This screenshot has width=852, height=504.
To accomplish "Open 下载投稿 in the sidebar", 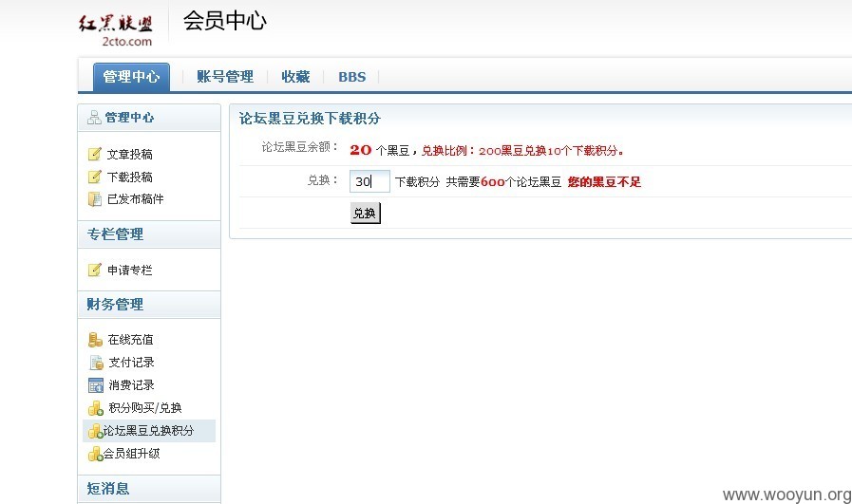I will coord(129,177).
